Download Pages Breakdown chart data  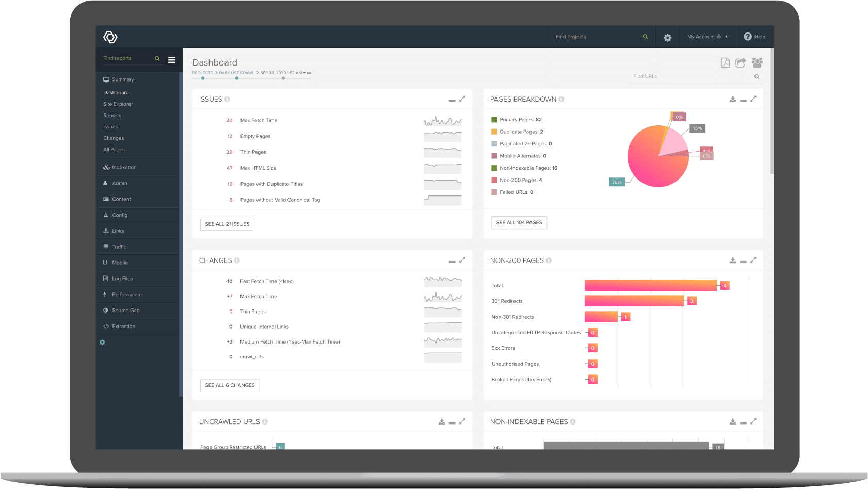pos(732,99)
